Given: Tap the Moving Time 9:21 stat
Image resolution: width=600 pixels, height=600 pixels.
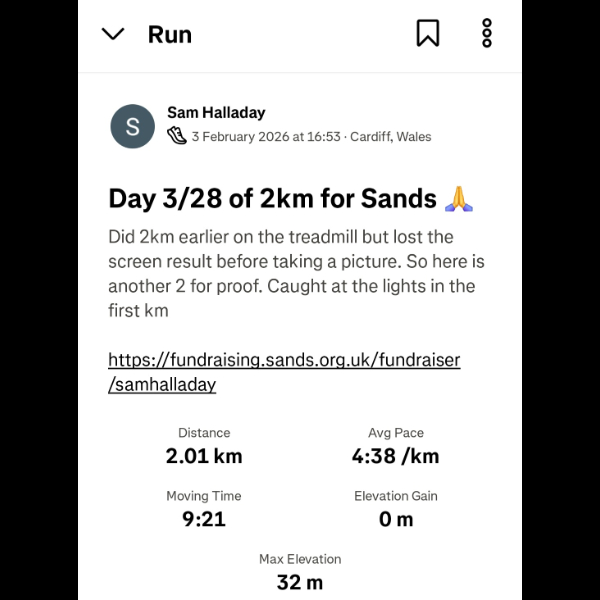Looking at the screenshot, I should point(204,509).
